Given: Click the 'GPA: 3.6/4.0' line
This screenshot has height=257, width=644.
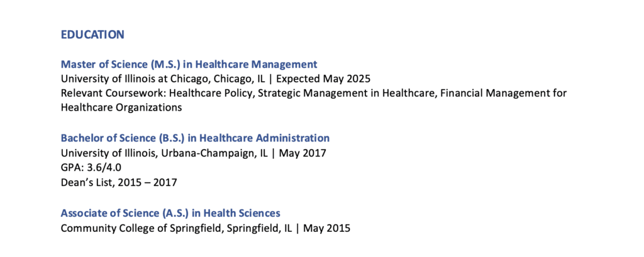Looking at the screenshot, I should [x=91, y=168].
